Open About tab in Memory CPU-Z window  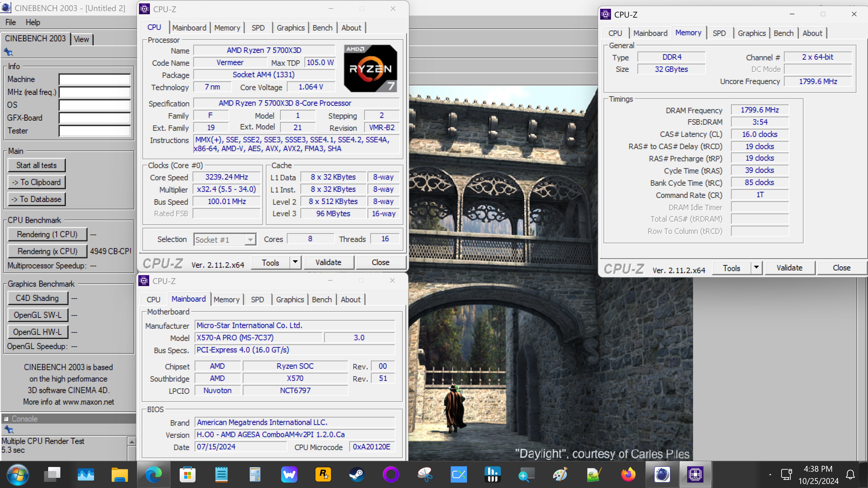click(x=812, y=33)
